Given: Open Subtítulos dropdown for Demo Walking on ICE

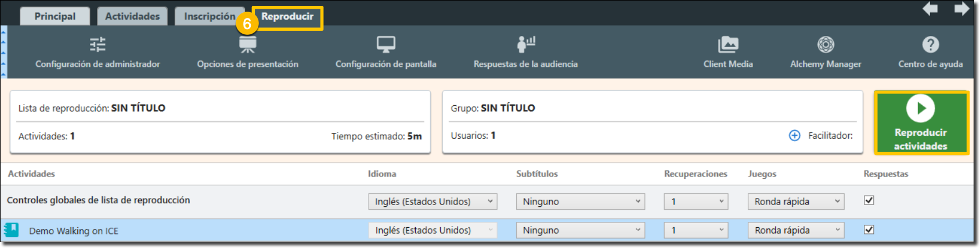Looking at the screenshot, I should [x=581, y=231].
